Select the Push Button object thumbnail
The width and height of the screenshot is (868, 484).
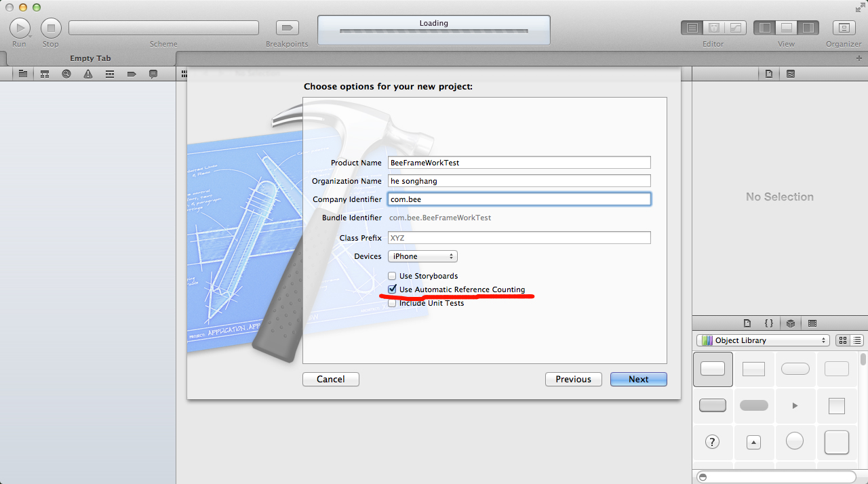click(713, 369)
